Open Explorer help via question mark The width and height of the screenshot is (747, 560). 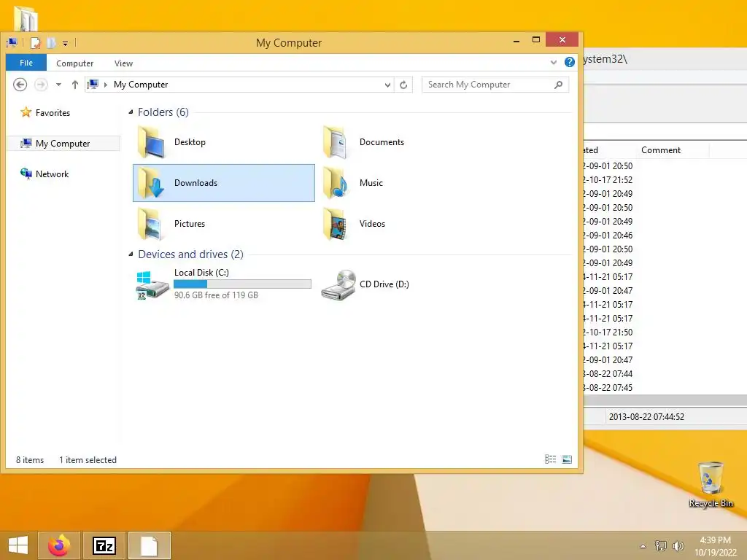tap(569, 63)
